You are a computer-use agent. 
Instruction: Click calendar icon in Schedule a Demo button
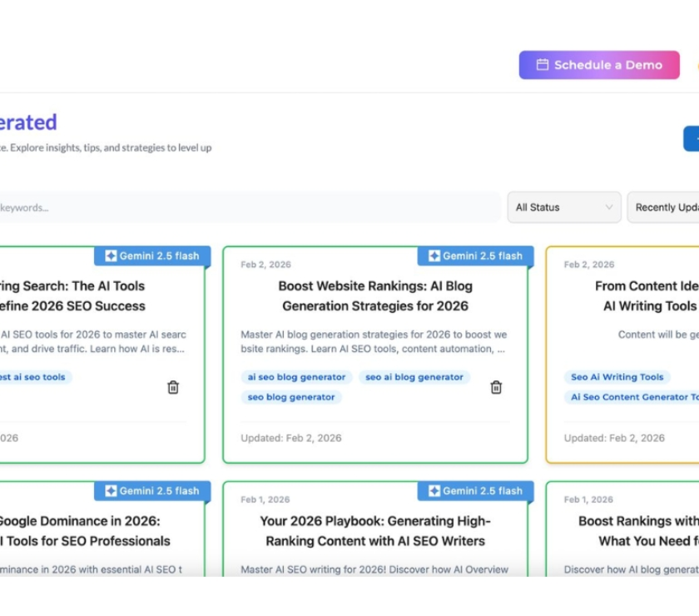tap(542, 65)
